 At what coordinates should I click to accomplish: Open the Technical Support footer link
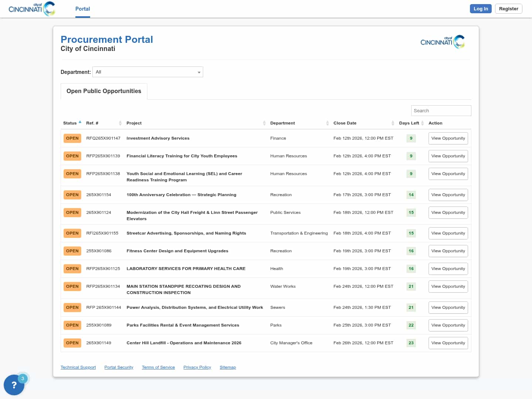pos(78,367)
